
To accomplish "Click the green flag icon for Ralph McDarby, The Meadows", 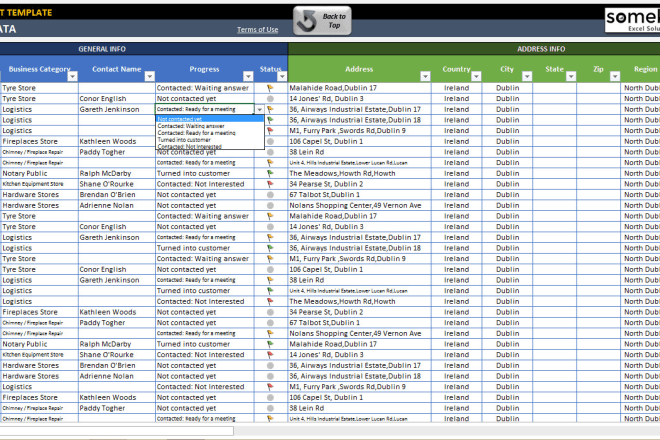I will click(x=270, y=173).
